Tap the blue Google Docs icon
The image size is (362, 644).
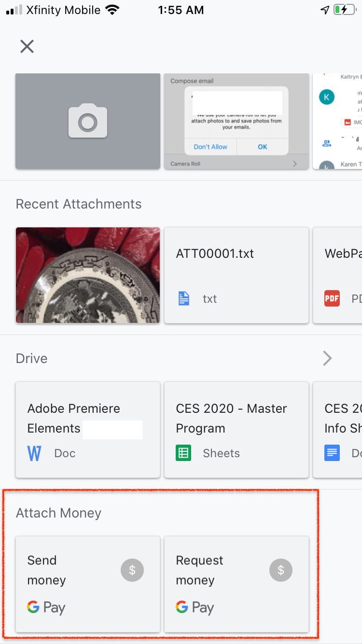coord(332,453)
